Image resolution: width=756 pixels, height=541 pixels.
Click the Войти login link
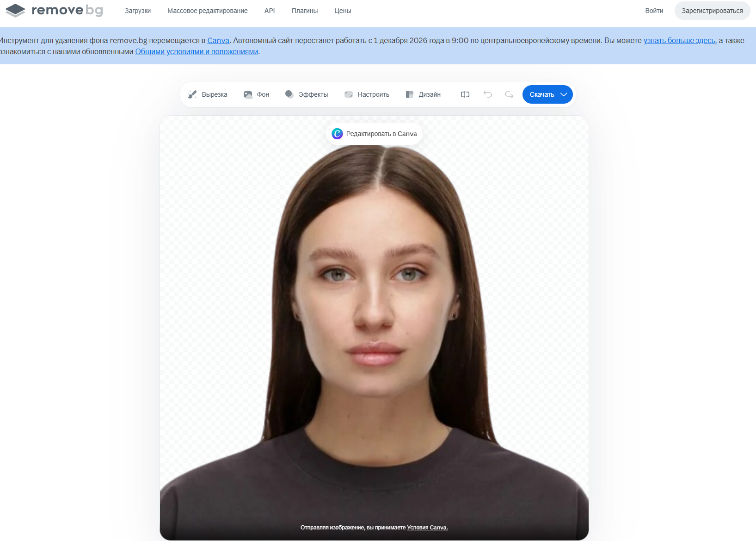654,11
